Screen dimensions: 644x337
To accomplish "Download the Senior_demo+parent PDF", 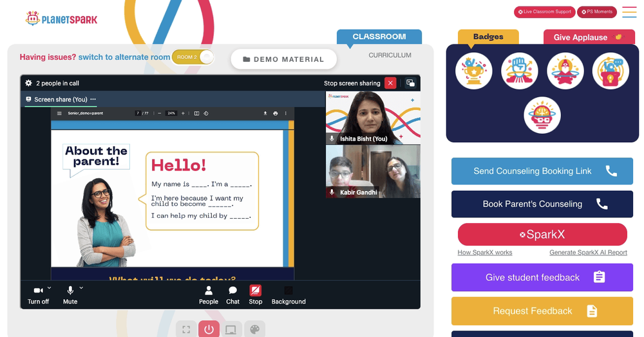I will pos(265,113).
